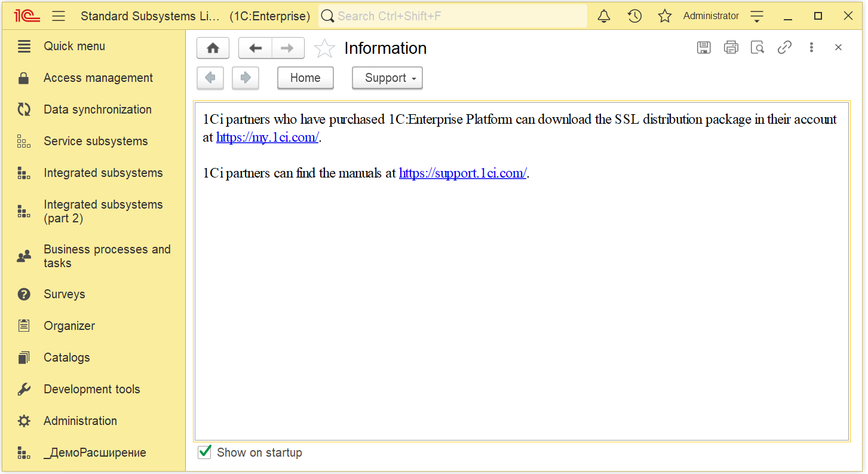Screen dimensions: 868x474
Task: Open the hamburger main menu
Action: pyautogui.click(x=59, y=16)
